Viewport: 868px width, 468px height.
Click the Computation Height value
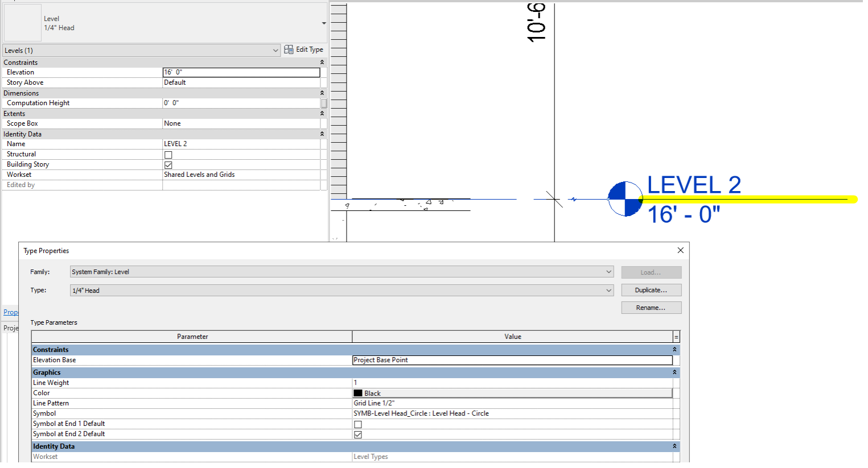(241, 103)
